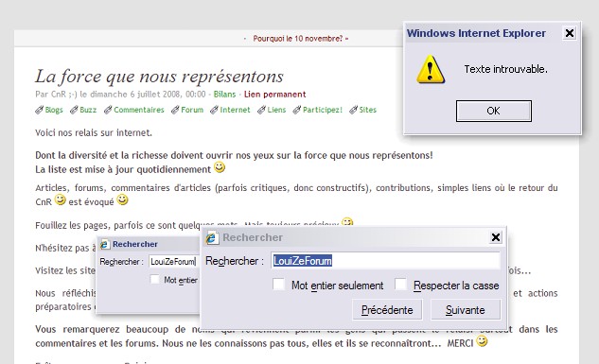
Task: Click the IE icon in large Rechercher title bar
Action: pyautogui.click(x=212, y=237)
